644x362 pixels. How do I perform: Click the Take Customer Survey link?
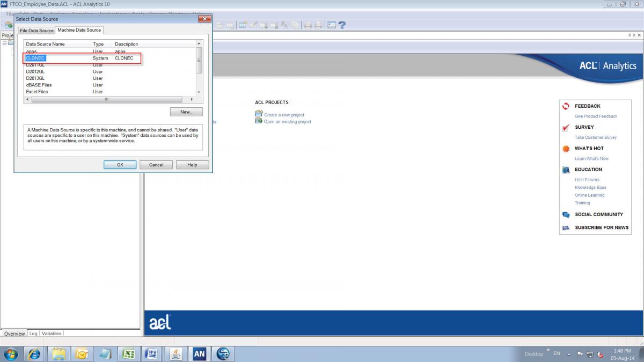tap(596, 137)
